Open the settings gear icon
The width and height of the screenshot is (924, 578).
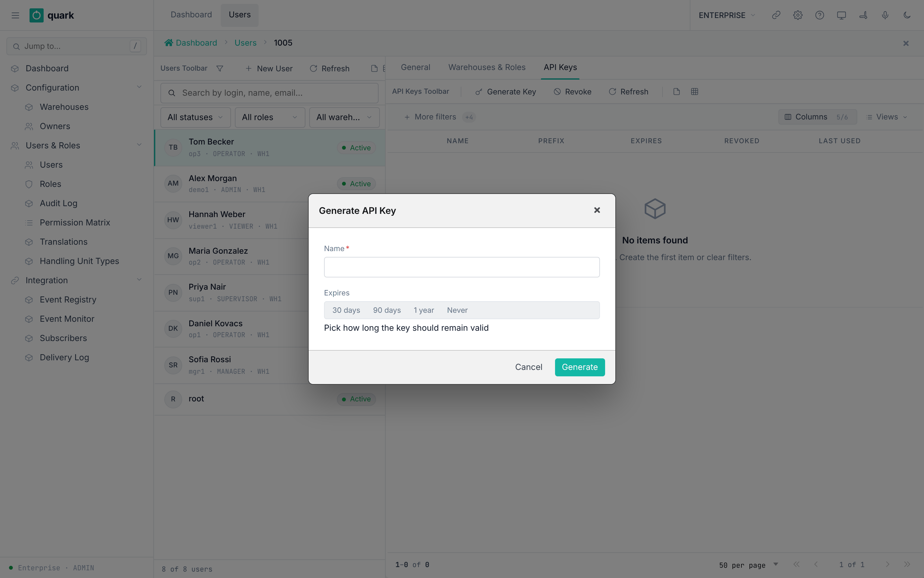click(798, 15)
